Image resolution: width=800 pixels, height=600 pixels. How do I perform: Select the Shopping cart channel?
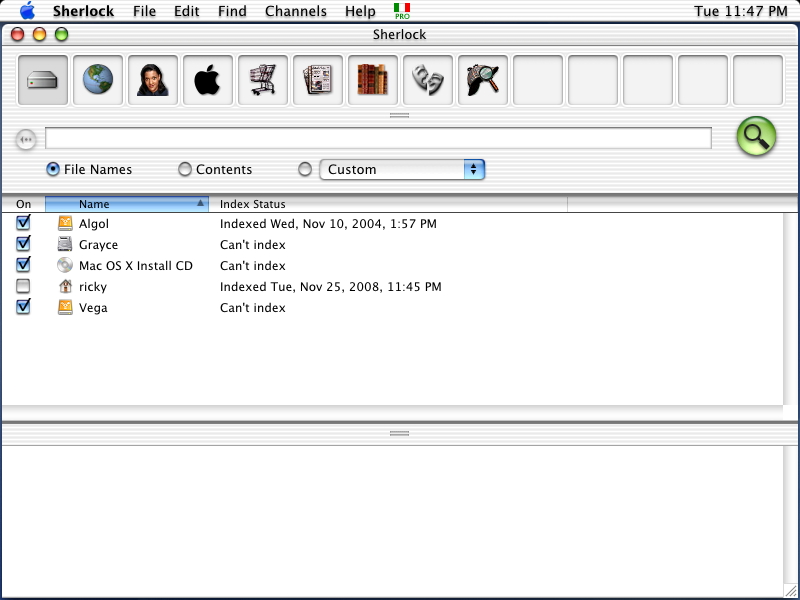(x=263, y=80)
